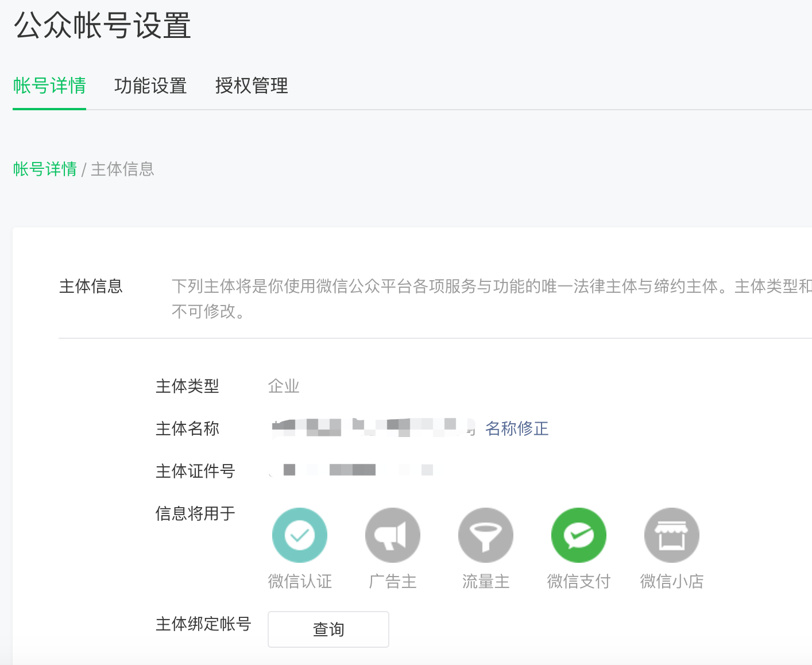Click the 名称修正 link
The image size is (812, 665).
(x=517, y=428)
